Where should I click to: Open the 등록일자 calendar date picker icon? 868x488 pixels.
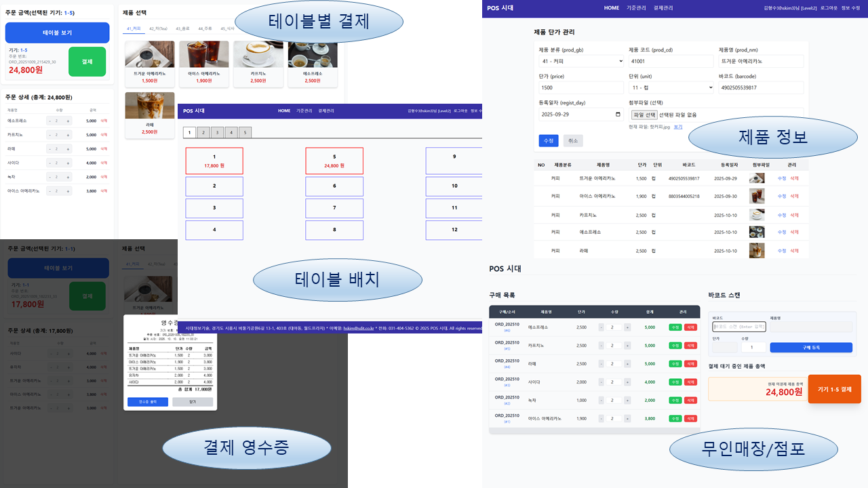coord(618,113)
